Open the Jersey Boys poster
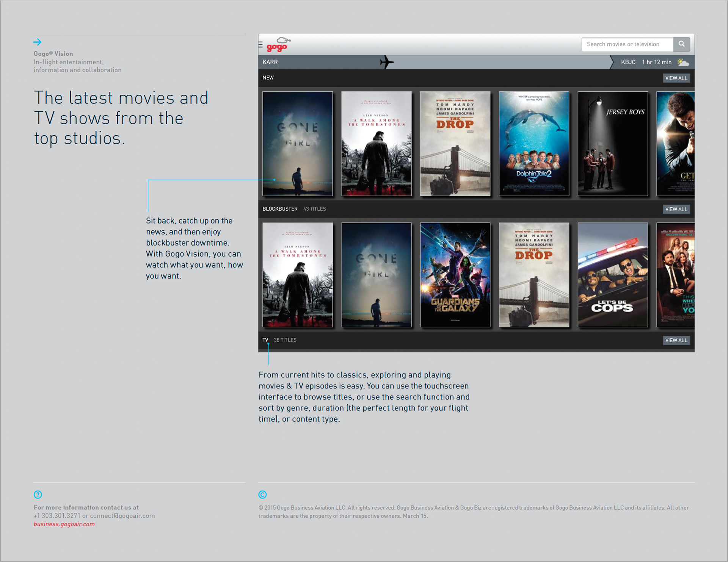Screen dimensions: 728x562 point(613,144)
